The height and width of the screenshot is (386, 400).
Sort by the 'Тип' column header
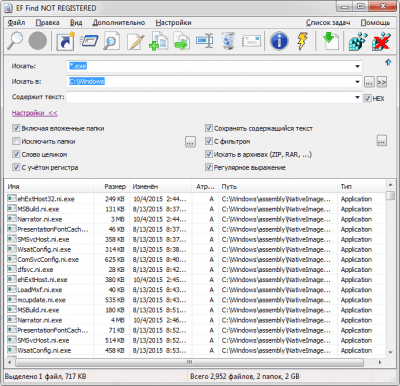click(361, 187)
